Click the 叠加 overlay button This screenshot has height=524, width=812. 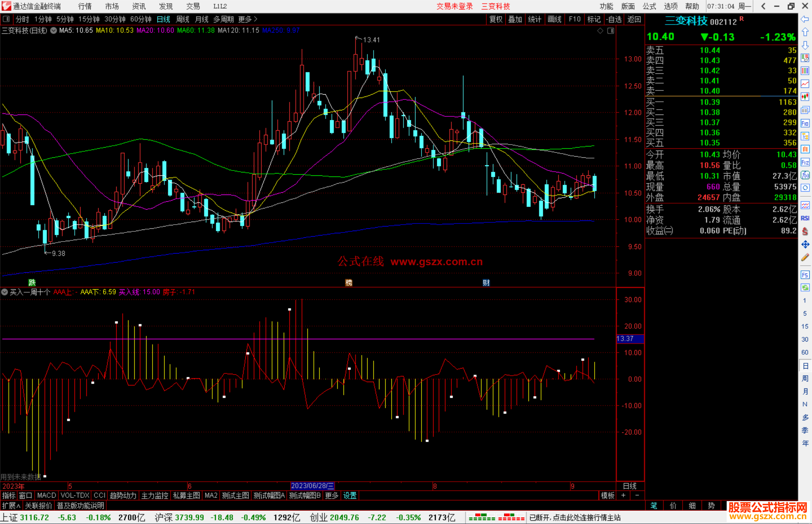pos(515,19)
